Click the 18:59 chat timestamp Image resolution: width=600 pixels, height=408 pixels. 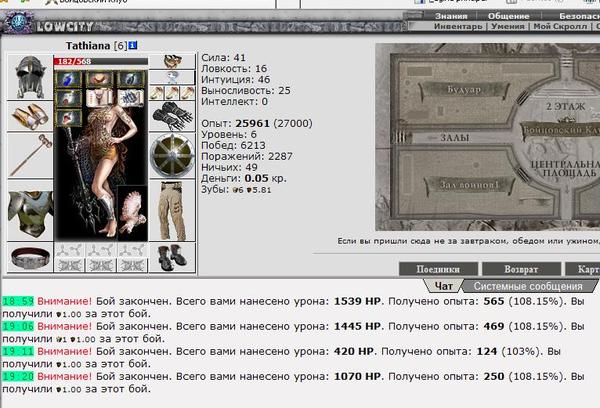(x=18, y=301)
